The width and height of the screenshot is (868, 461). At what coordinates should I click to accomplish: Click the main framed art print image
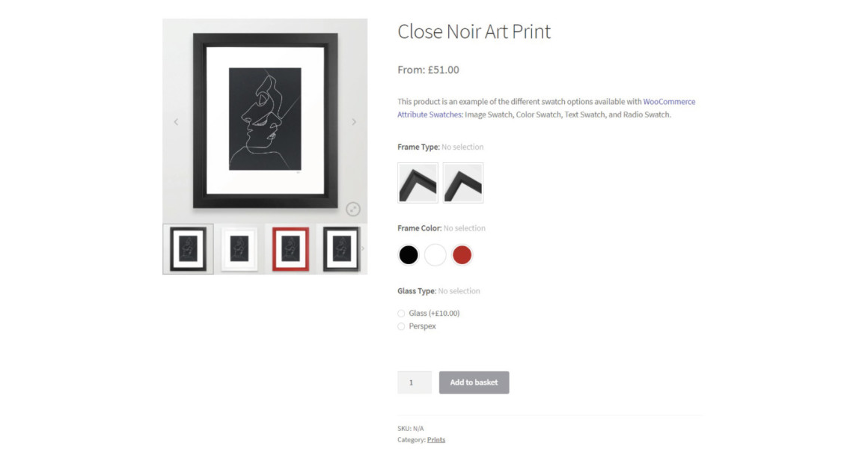click(265, 120)
